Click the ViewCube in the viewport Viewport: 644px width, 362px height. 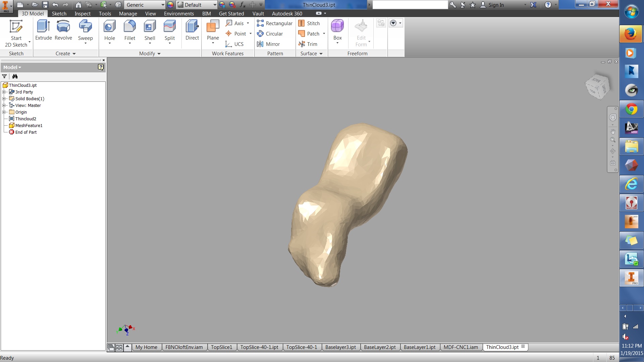coord(597,86)
